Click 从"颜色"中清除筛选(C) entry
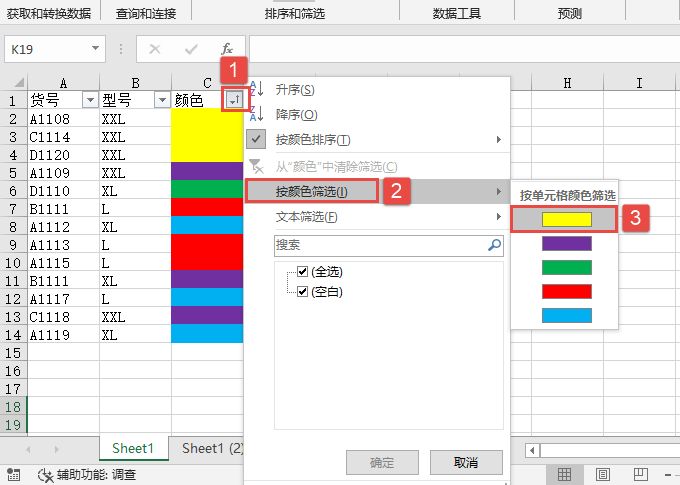680x485 pixels. click(x=376, y=167)
